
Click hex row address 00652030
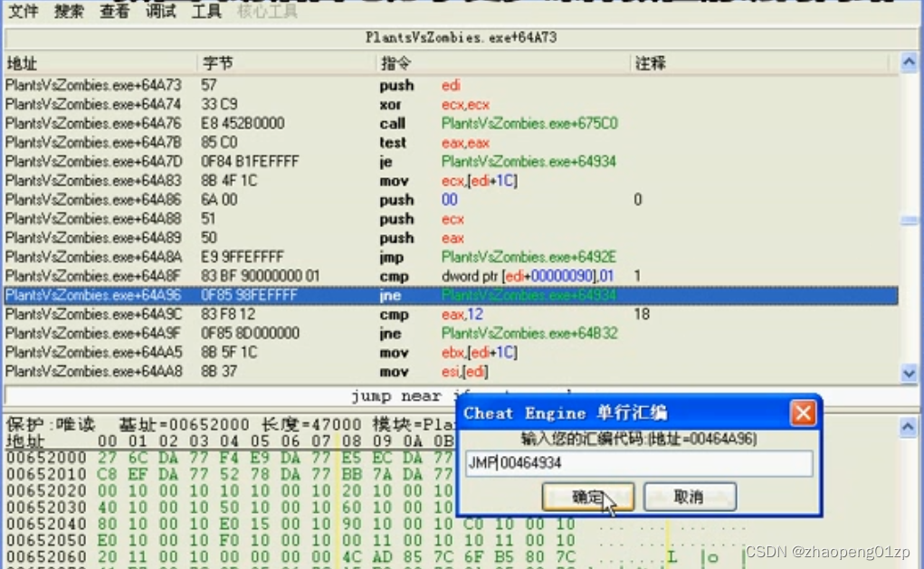coord(46,507)
